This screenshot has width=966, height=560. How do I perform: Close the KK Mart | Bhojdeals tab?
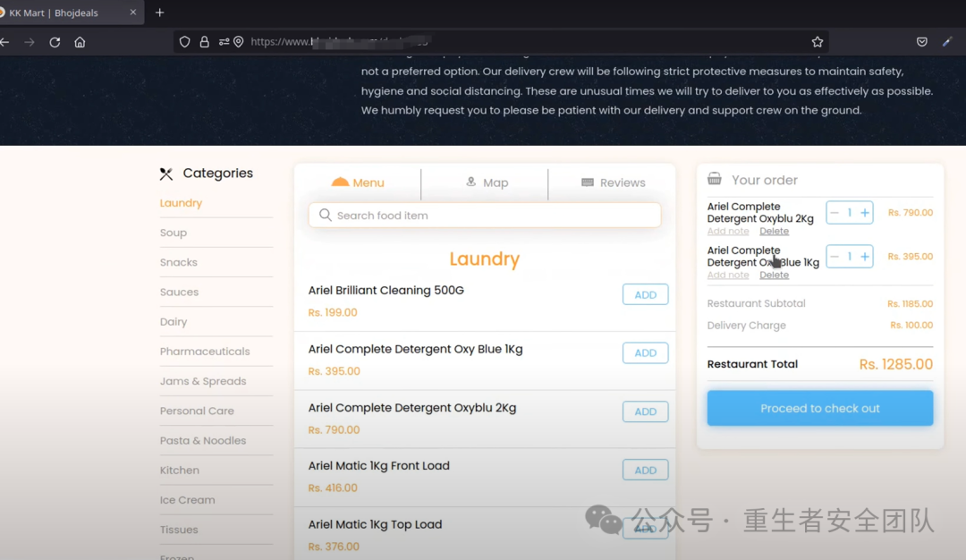[x=133, y=13]
